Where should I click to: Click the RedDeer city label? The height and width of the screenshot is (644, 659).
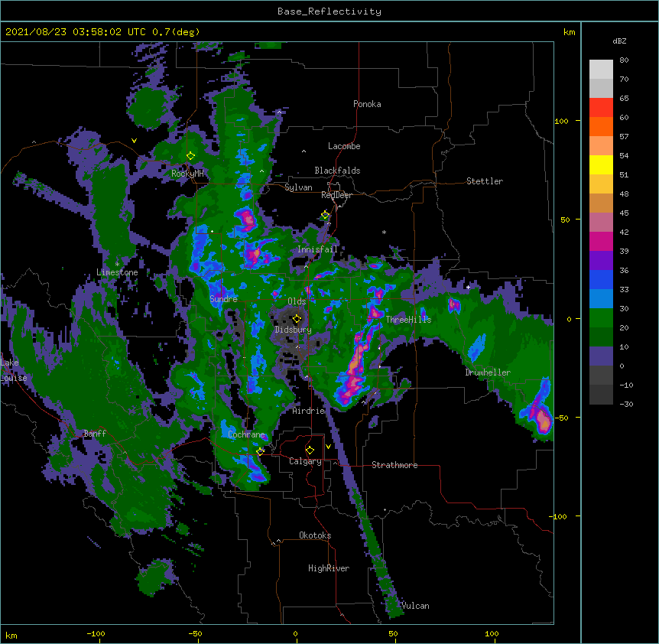point(336,195)
